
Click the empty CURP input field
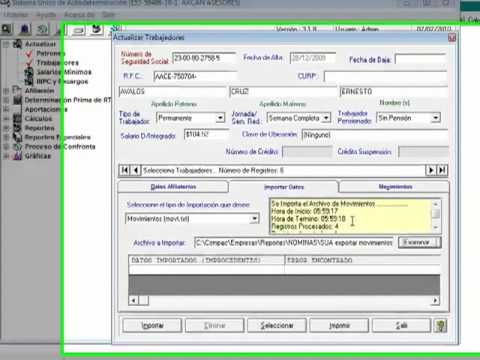click(385, 76)
